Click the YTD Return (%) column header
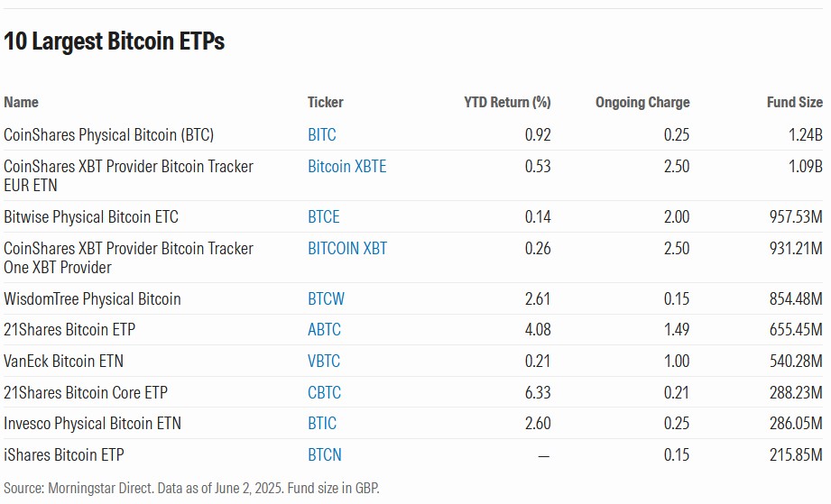Image resolution: width=831 pixels, height=504 pixels. point(507,103)
